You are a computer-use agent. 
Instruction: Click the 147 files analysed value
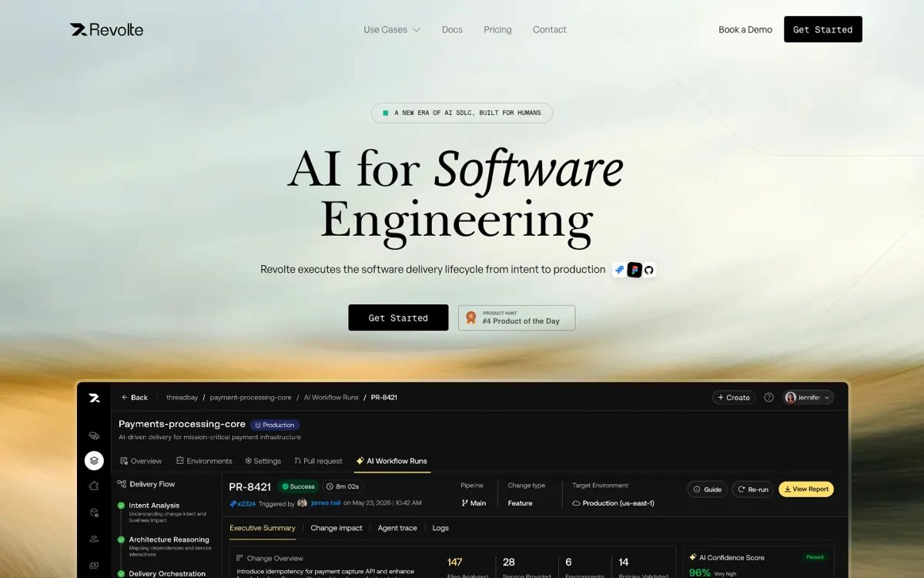pyautogui.click(x=454, y=562)
